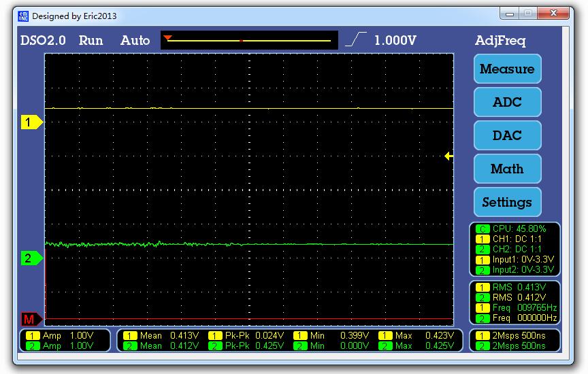Screen dimensions: 588x374
Task: Click green 2 badge beside Min 0.000V
Action: pyautogui.click(x=300, y=346)
